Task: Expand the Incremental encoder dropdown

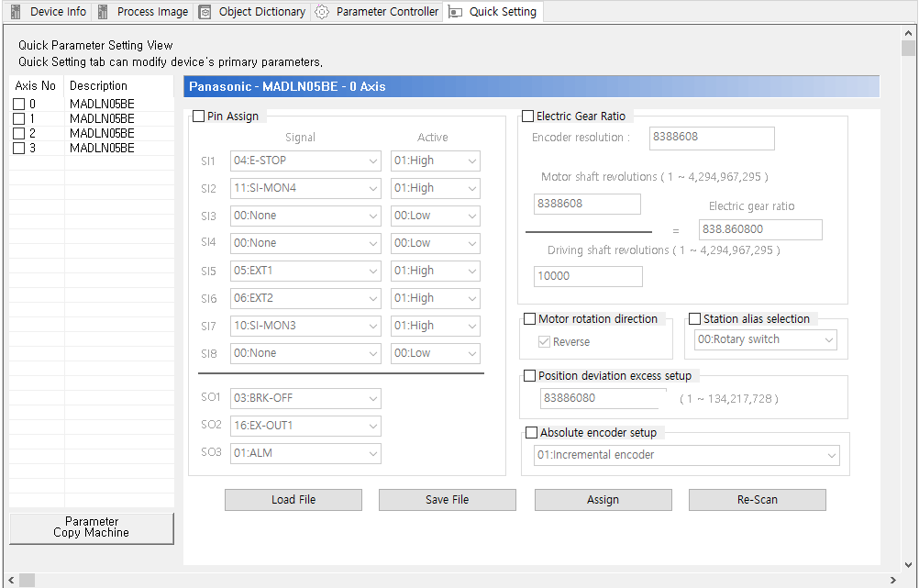Action: click(x=686, y=455)
